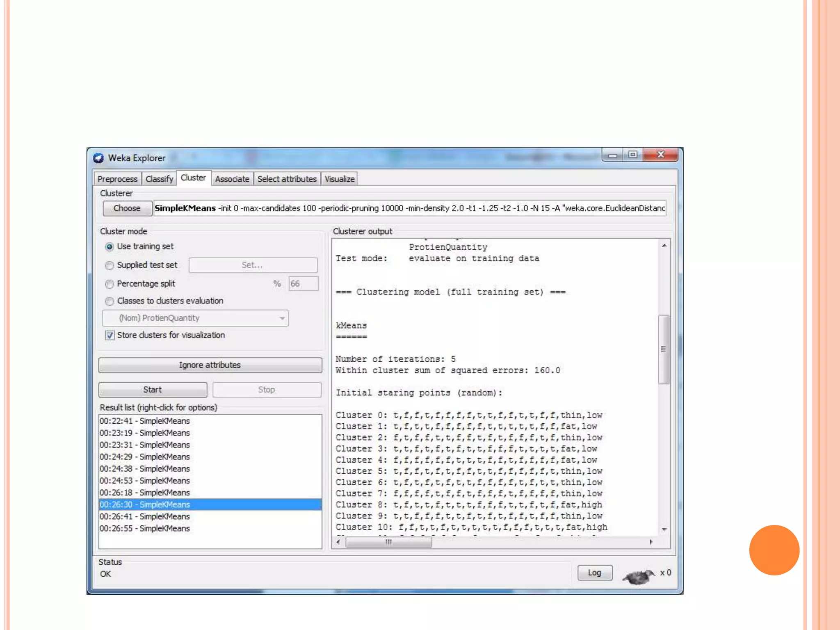Click the horizontal scroll-right arrow in the output pane
The height and width of the screenshot is (630, 840).
tap(651, 542)
